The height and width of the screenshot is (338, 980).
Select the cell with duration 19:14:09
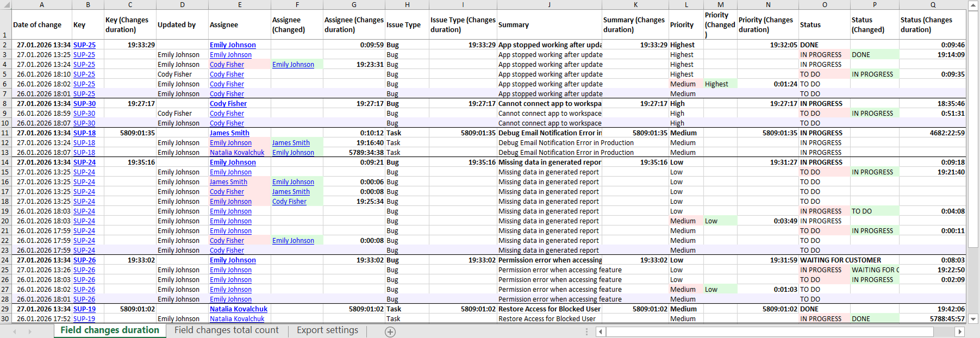(933, 55)
